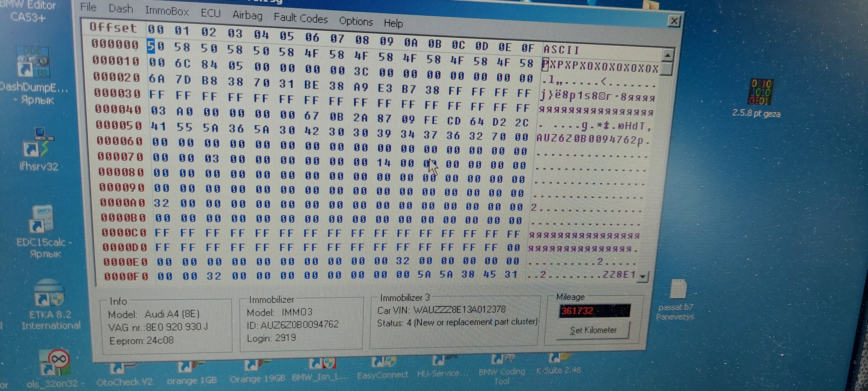Open the 2.5.8 pt geza icon
868x391 pixels.
[x=760, y=92]
